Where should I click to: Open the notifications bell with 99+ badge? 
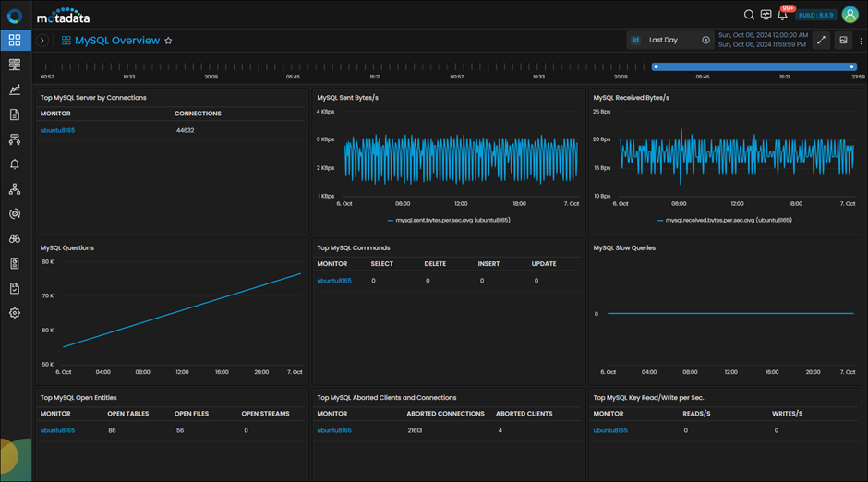point(782,15)
